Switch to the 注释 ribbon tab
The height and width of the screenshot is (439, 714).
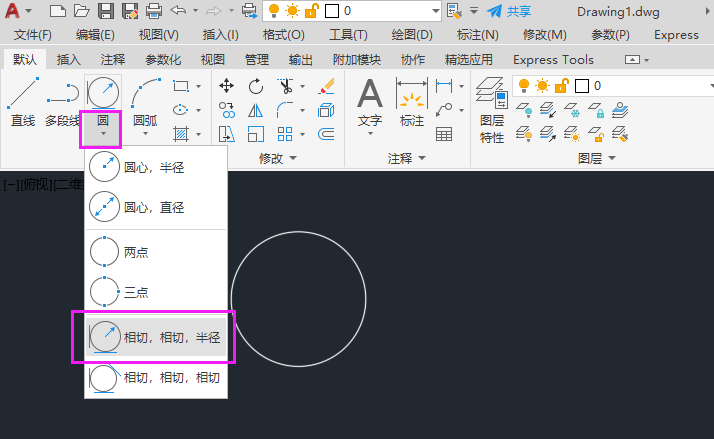pyautogui.click(x=112, y=60)
